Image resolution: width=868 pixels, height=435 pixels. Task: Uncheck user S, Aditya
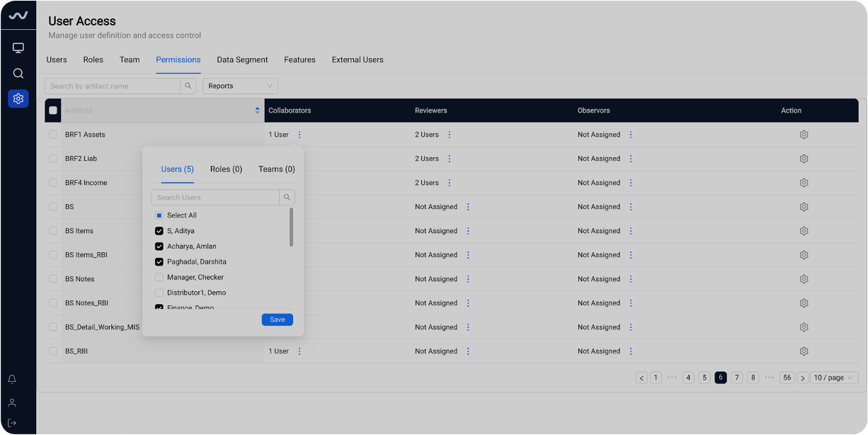(159, 231)
